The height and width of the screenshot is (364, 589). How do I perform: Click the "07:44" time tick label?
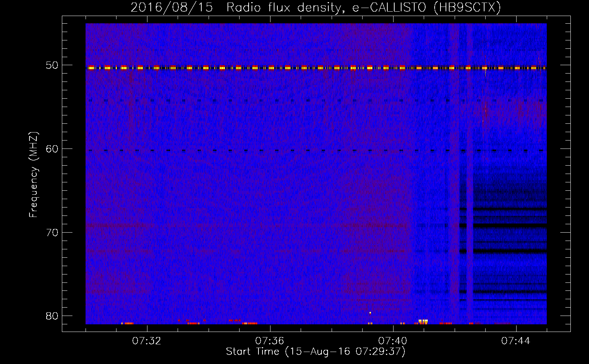click(x=516, y=341)
